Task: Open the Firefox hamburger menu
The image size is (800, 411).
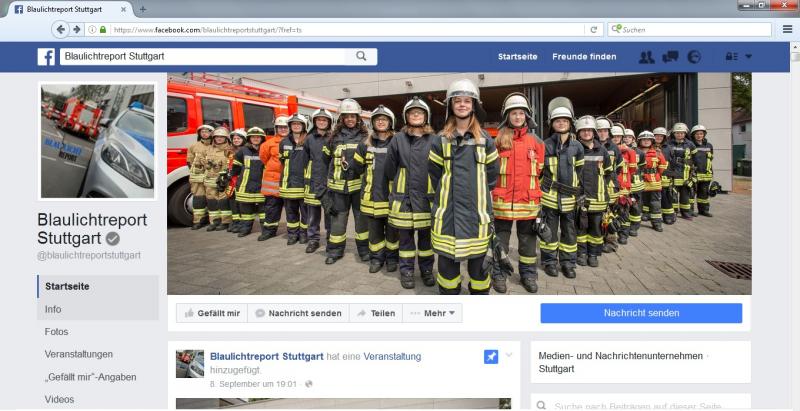Action: [x=787, y=30]
